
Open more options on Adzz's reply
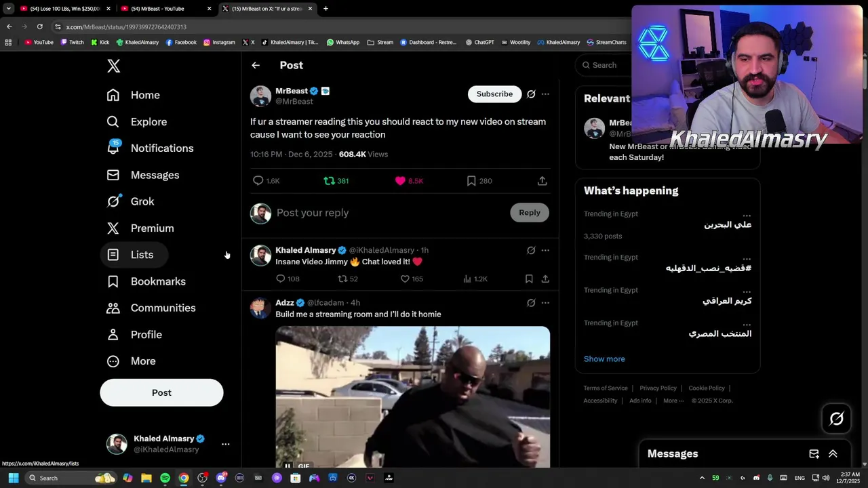pyautogui.click(x=545, y=303)
